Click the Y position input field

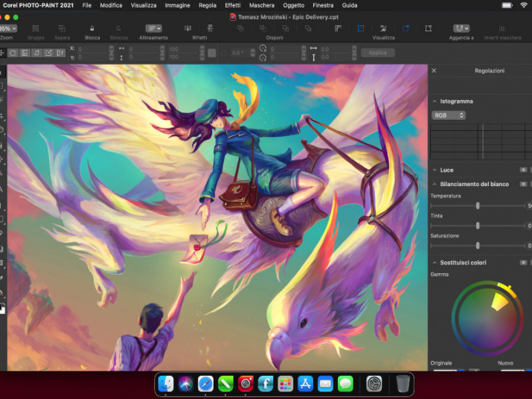92,57
